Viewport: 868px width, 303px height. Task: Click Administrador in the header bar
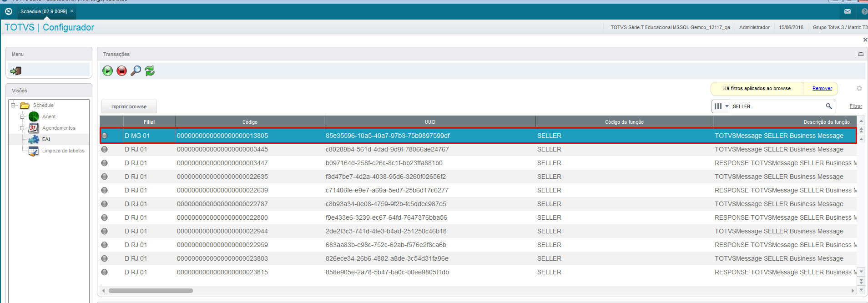click(754, 27)
